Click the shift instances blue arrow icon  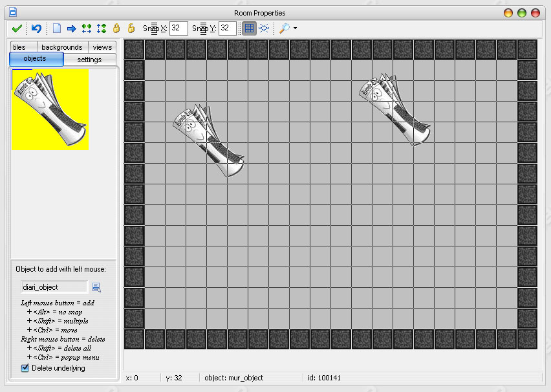pyautogui.click(x=71, y=28)
